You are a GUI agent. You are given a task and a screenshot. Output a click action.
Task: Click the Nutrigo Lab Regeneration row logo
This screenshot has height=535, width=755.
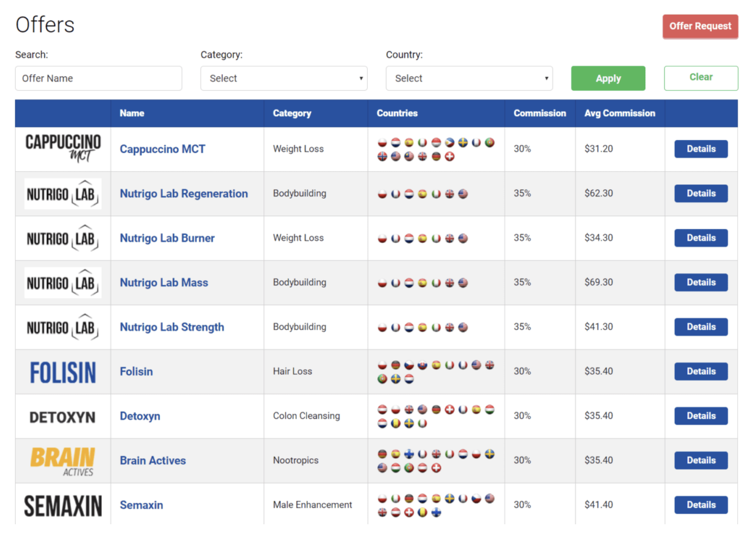point(63,194)
